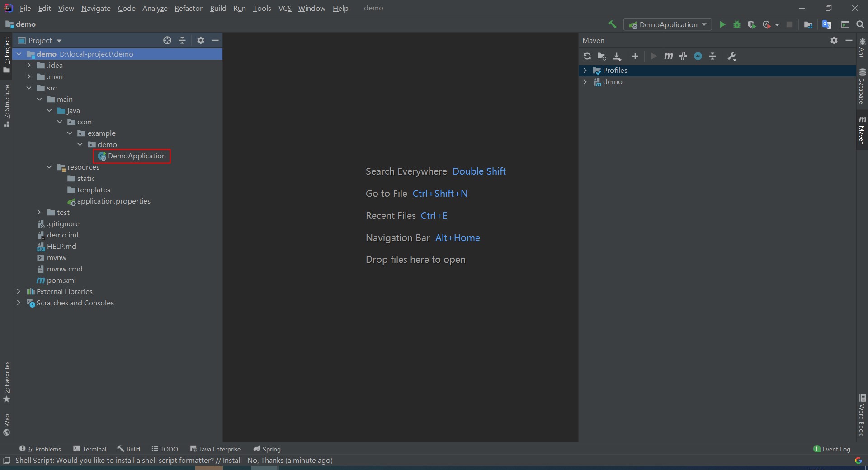Open Project panel settings gear

tap(201, 40)
